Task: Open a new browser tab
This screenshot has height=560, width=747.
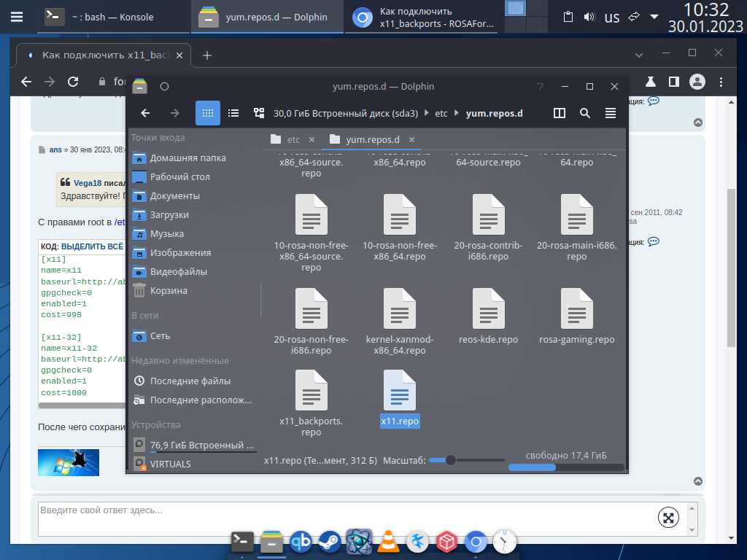Action: pos(206,55)
